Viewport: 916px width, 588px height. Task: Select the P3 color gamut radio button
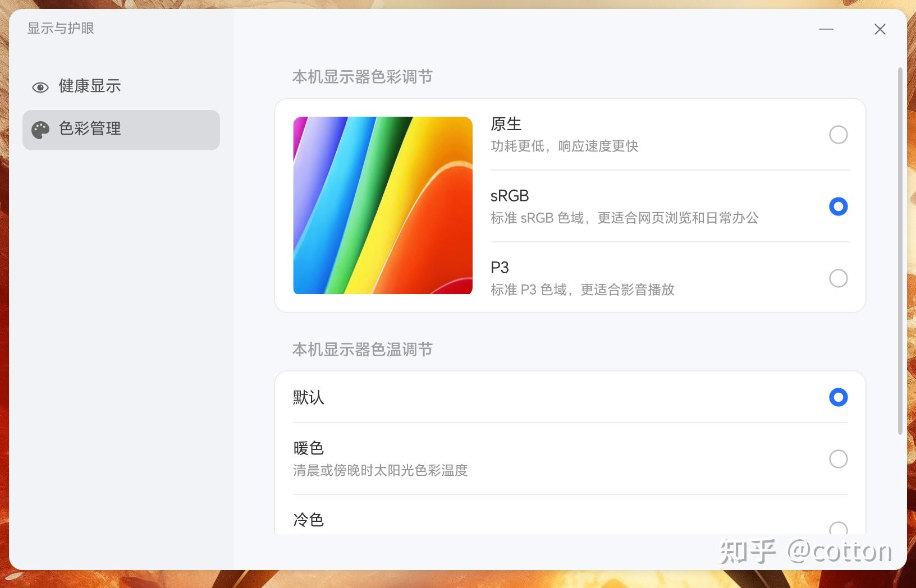pyautogui.click(x=839, y=278)
